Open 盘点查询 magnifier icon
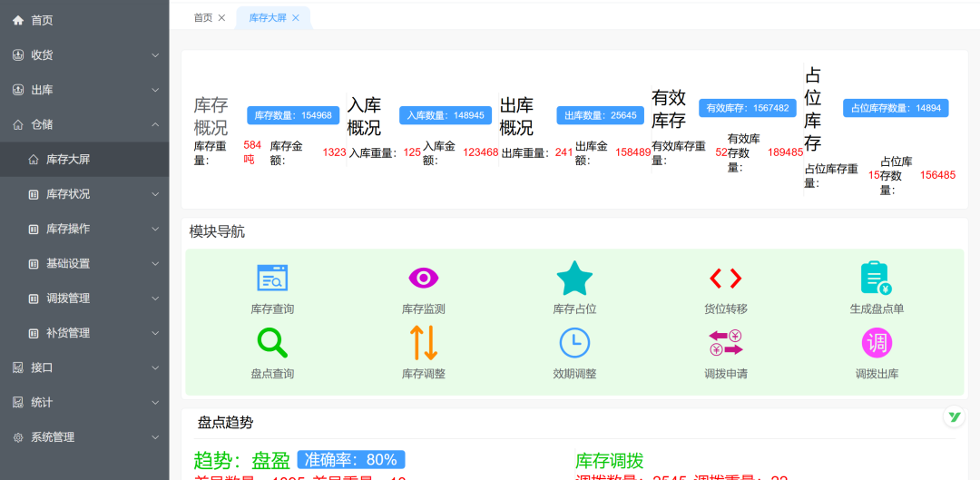This screenshot has height=480, width=980. [x=272, y=343]
